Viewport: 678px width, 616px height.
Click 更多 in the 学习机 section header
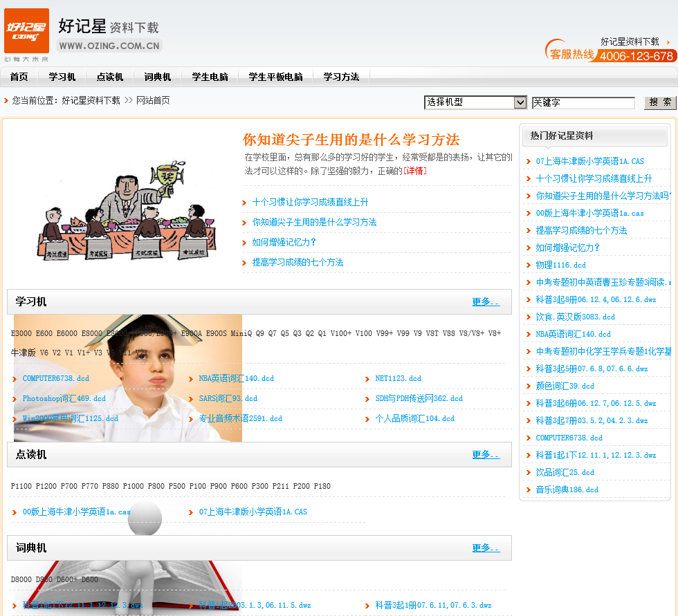[486, 301]
